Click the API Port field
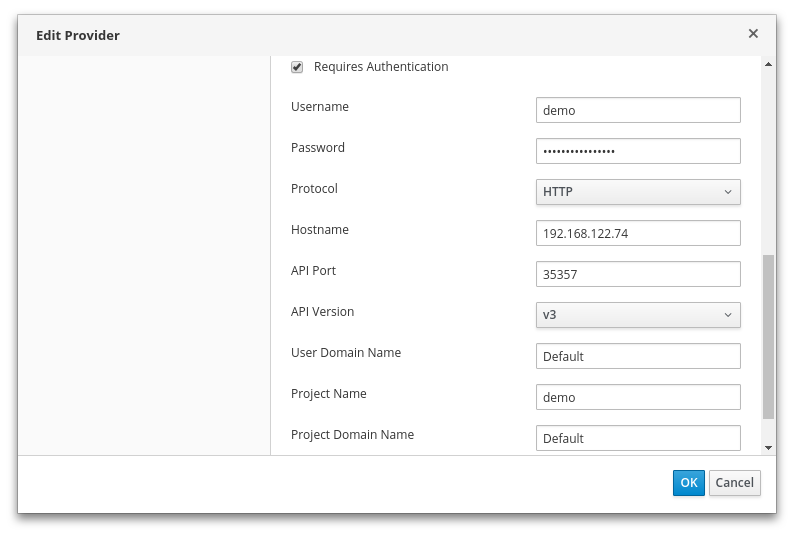The width and height of the screenshot is (797, 538). coord(638,274)
